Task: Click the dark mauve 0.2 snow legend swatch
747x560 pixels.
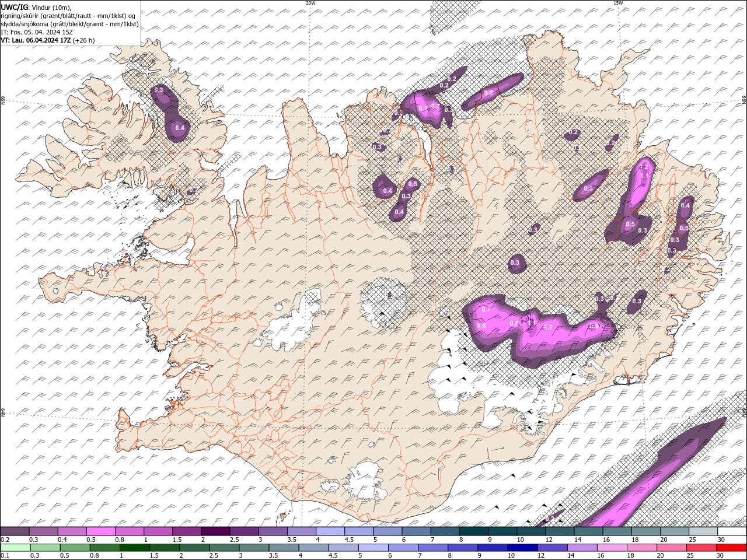Action: pos(15,531)
